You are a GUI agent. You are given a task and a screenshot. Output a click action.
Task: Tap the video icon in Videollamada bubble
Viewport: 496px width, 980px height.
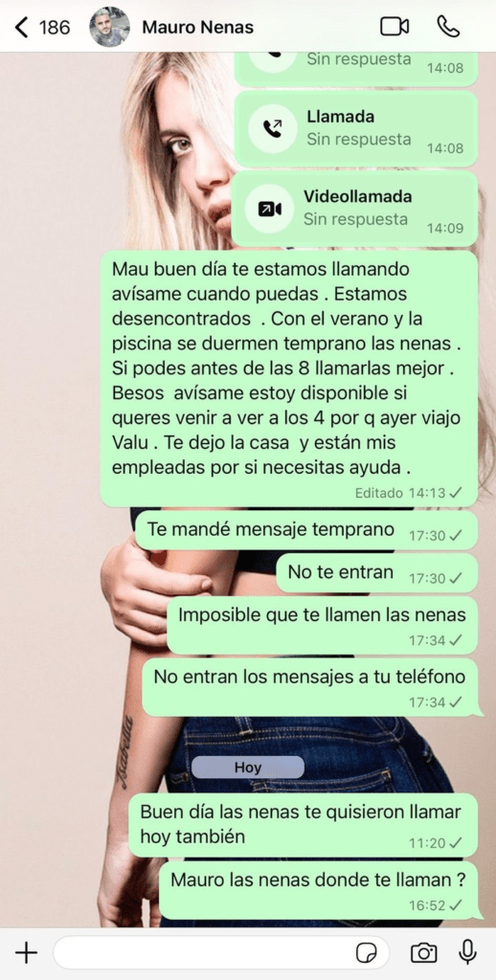coord(270,209)
